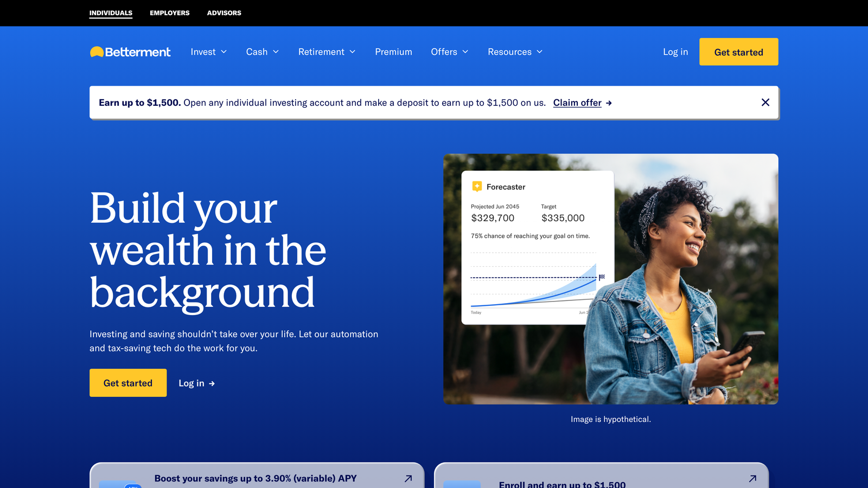Follow the Claim offer link

click(577, 103)
